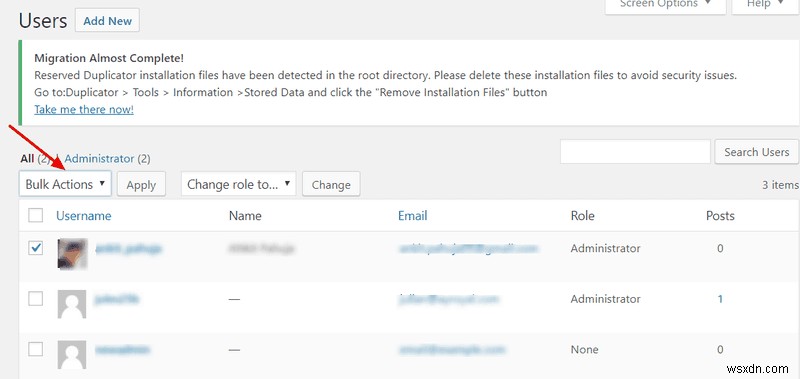800x379 pixels.
Task: Show All users filter
Action: coord(27,159)
